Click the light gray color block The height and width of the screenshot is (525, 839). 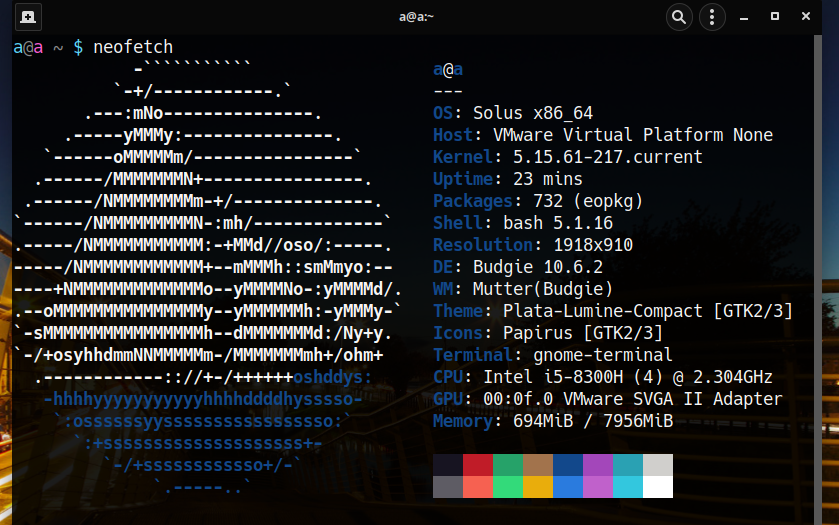[x=658, y=465]
